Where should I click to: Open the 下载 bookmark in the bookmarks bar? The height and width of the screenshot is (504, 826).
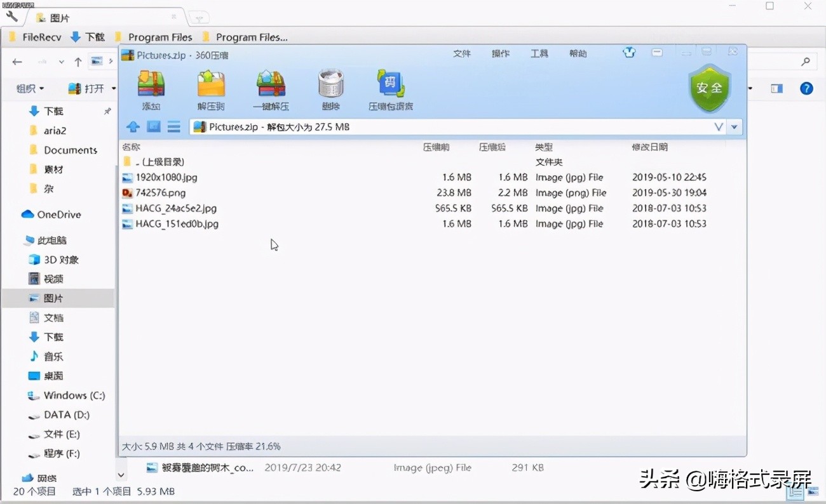pyautogui.click(x=88, y=37)
